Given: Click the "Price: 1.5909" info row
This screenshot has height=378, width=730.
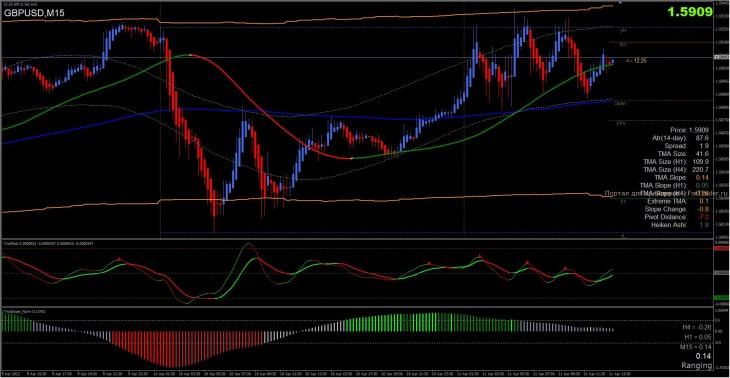Looking at the screenshot, I should 689,130.
